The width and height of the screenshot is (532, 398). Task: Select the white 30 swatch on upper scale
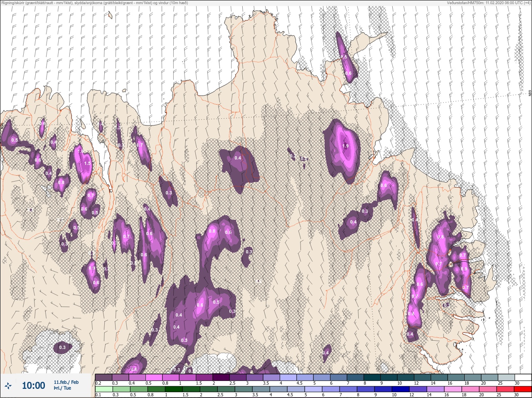[x=522, y=377]
